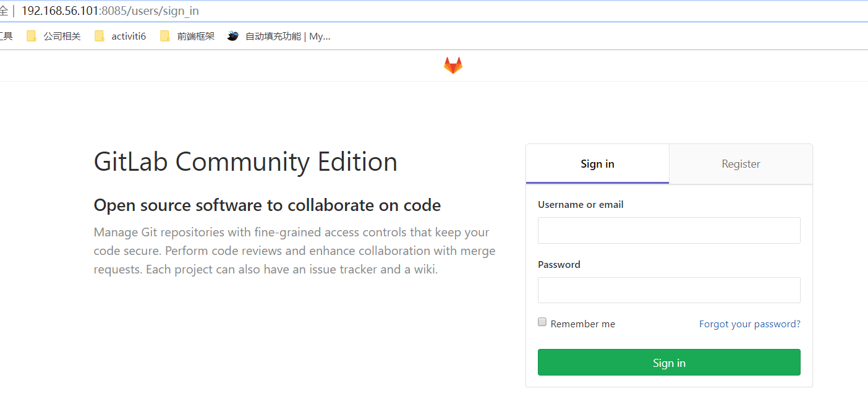The height and width of the screenshot is (404, 868).
Task: Expand the activiti6 bookmarks folder
Action: 128,36
